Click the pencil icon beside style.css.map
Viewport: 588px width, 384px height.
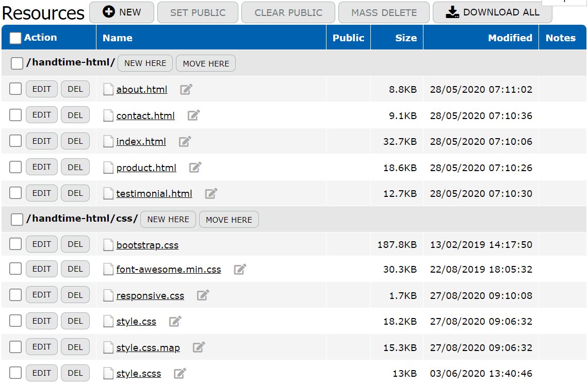coord(199,347)
